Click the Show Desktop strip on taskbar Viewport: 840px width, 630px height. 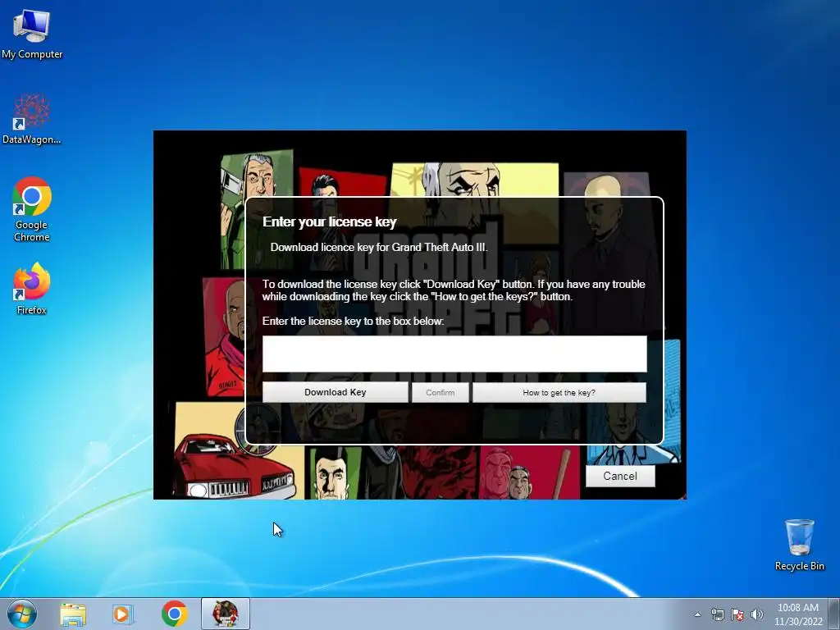pyautogui.click(x=836, y=614)
